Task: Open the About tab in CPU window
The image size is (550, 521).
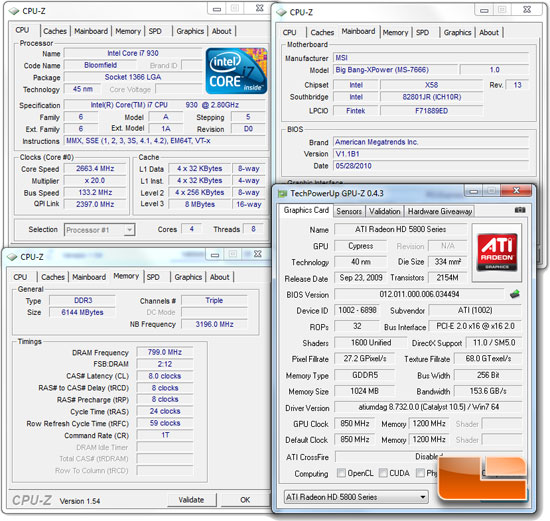Action: coord(221,31)
